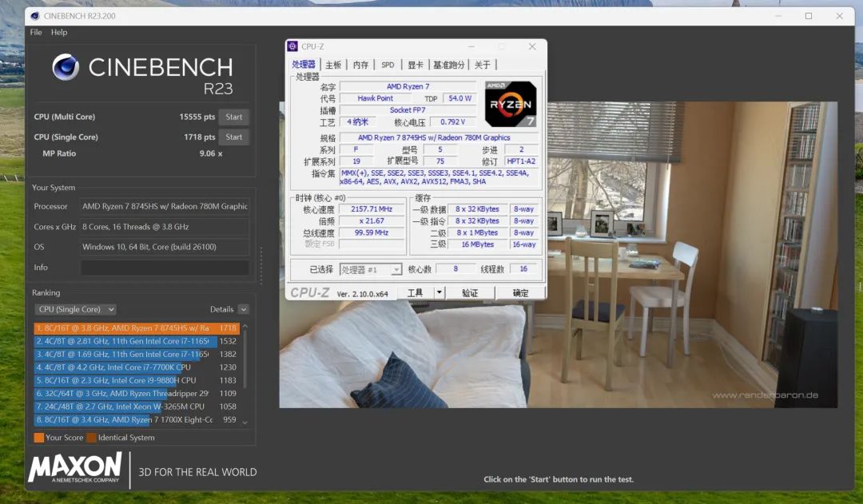Click the 1718 pts single core score
The image size is (863, 504).
199,137
